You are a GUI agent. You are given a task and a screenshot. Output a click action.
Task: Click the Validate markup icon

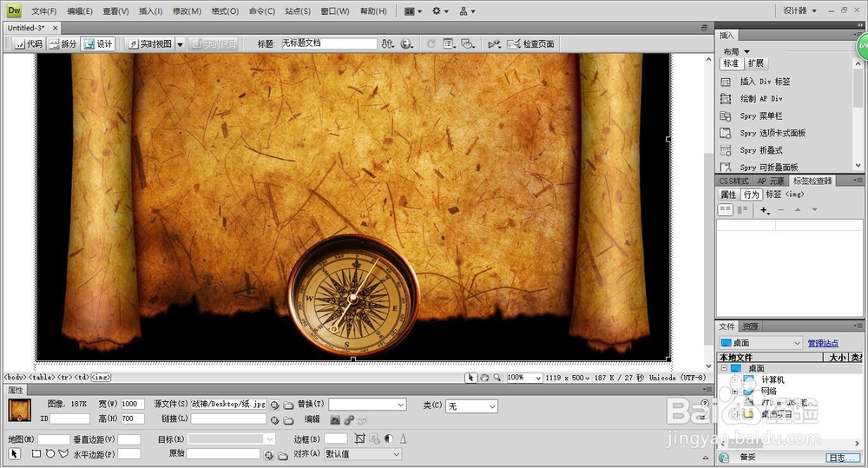(x=494, y=43)
